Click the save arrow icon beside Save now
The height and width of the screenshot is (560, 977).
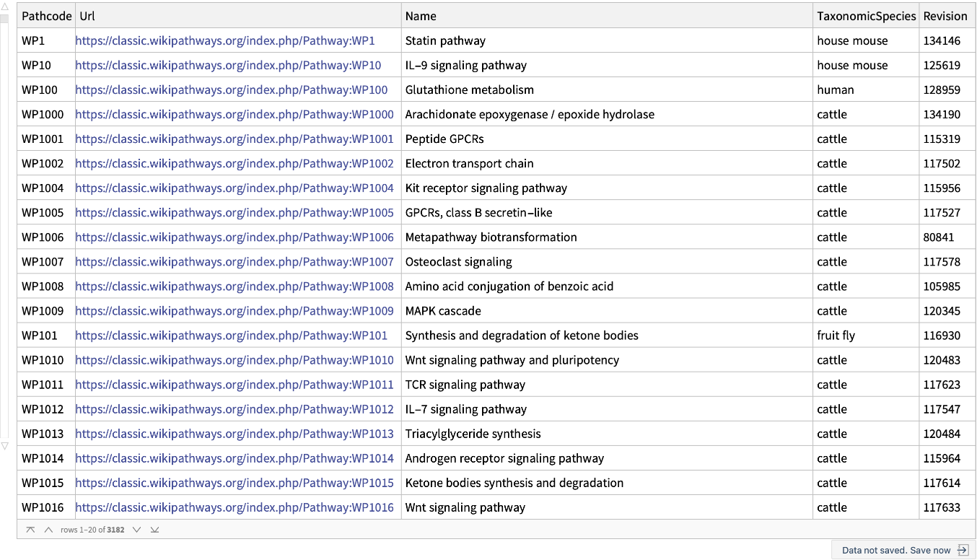[x=963, y=550]
